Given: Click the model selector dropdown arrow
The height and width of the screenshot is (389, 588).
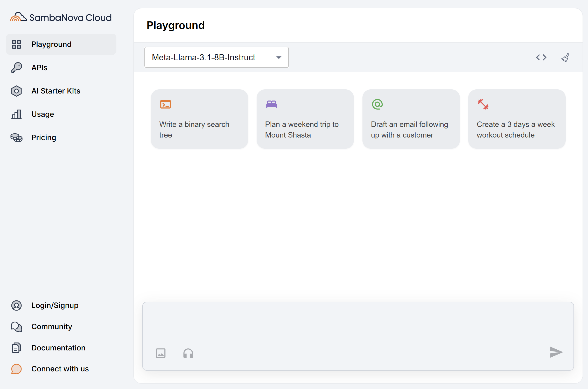Looking at the screenshot, I should click(x=279, y=57).
